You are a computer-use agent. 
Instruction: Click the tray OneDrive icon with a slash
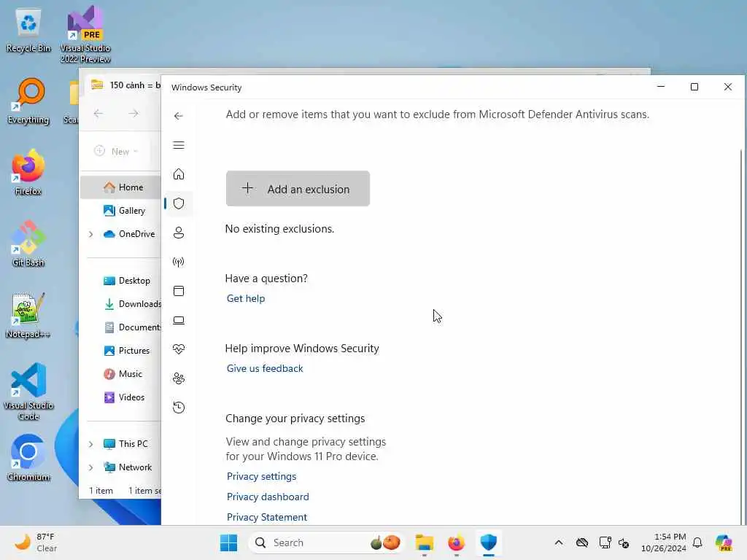point(582,542)
